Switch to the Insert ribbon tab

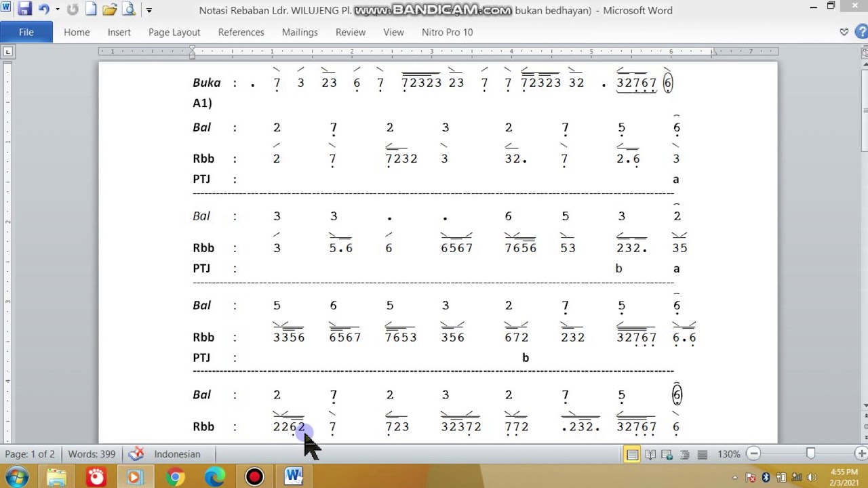(119, 32)
